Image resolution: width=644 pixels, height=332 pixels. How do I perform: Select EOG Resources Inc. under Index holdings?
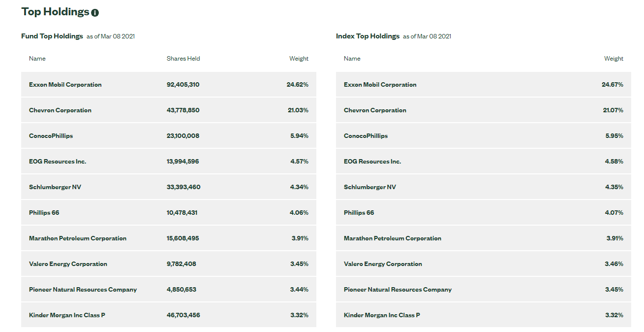pos(371,161)
